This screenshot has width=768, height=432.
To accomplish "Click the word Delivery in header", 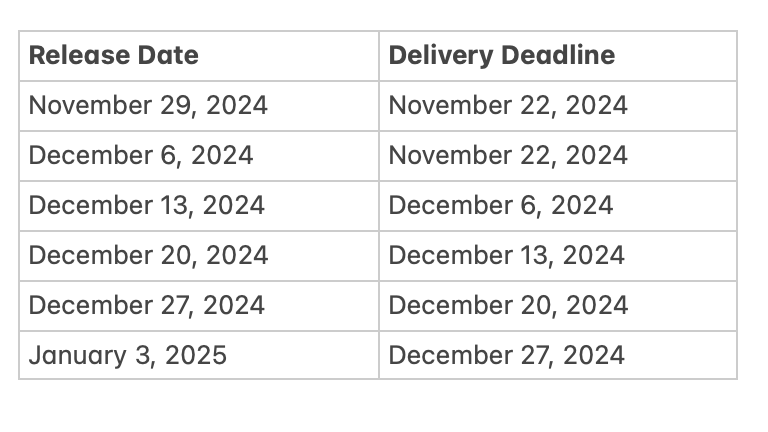I will (441, 56).
